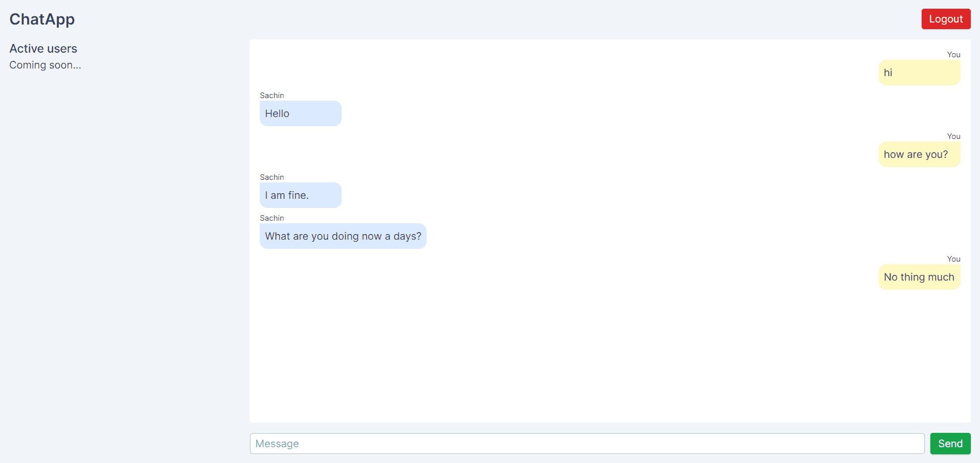Image resolution: width=980 pixels, height=463 pixels.
Task: Select your 'hi' message bubble
Action: [919, 73]
